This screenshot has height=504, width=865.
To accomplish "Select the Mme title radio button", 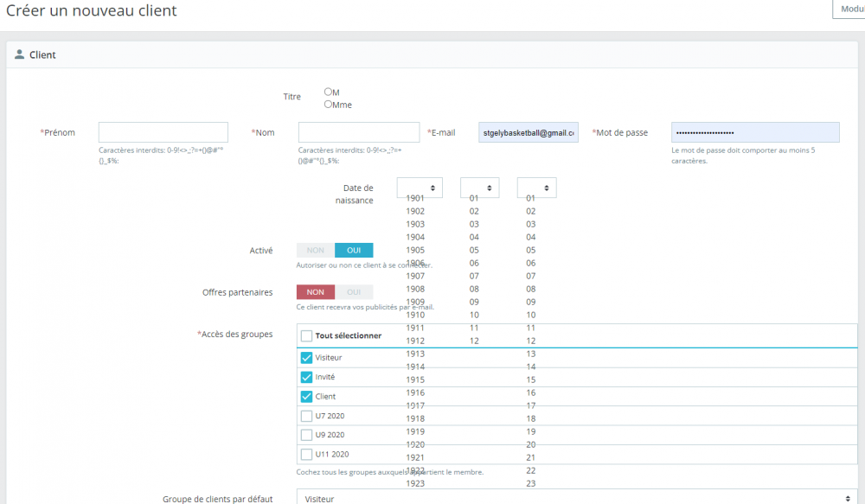I will [328, 104].
